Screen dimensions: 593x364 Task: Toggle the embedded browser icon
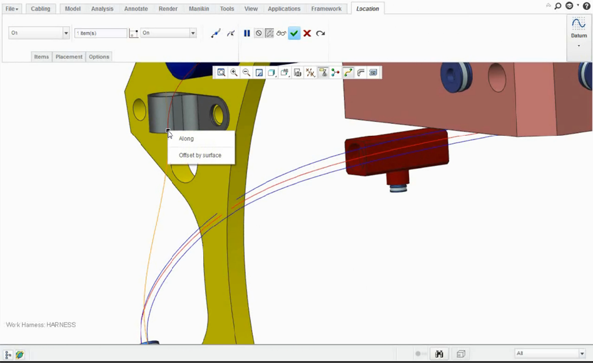[x=19, y=355]
